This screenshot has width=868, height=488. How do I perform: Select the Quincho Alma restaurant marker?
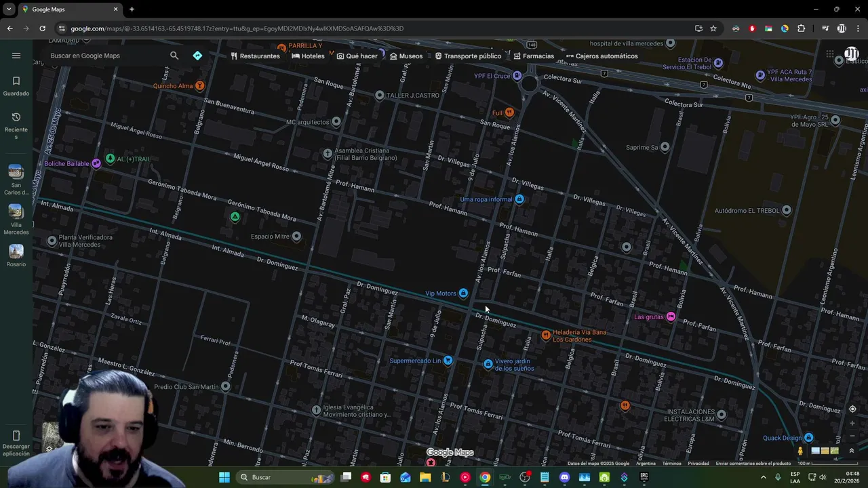click(199, 85)
